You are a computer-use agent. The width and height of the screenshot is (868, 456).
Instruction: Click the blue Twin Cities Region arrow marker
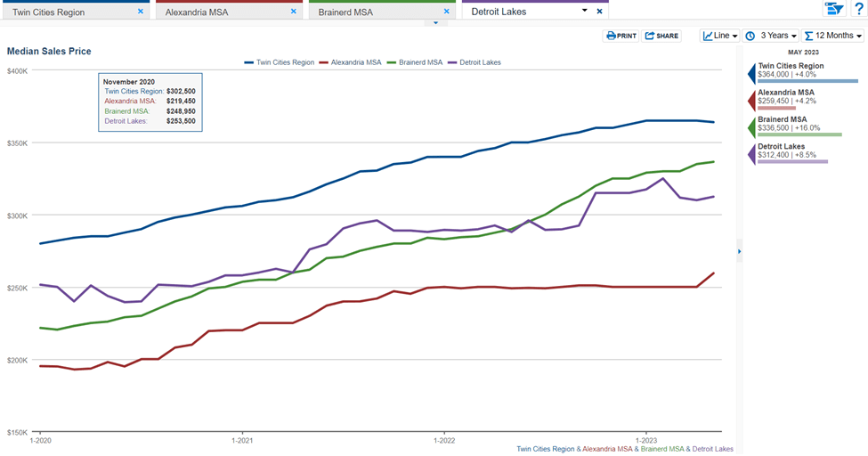click(752, 73)
